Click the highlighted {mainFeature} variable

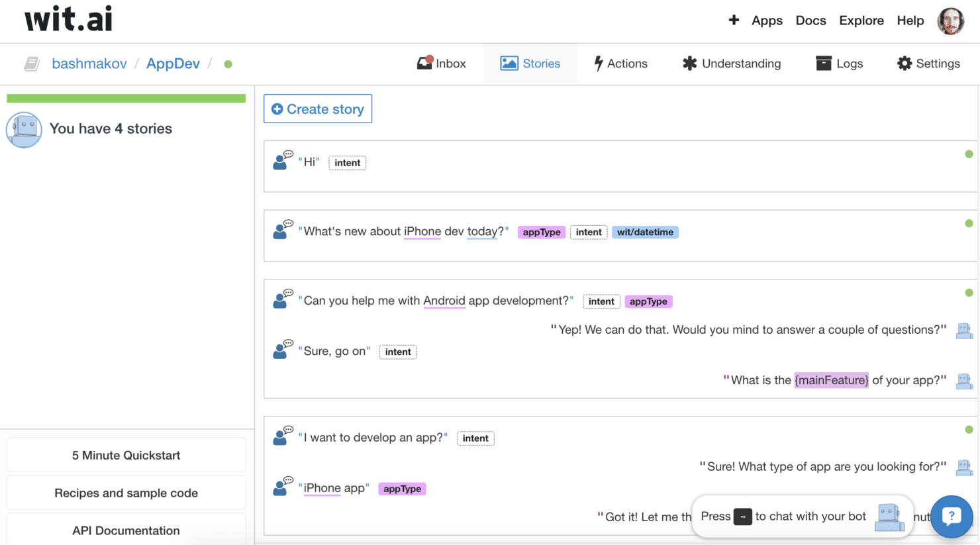(x=832, y=380)
